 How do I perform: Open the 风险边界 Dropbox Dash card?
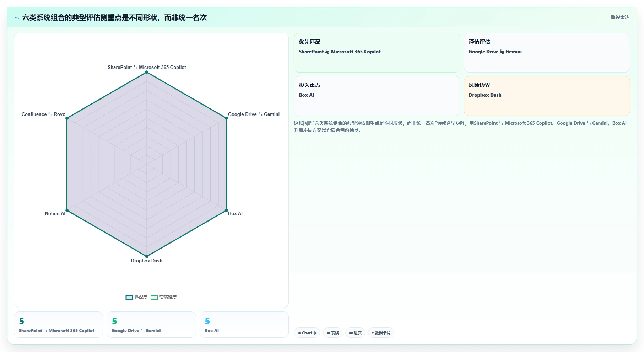(547, 96)
